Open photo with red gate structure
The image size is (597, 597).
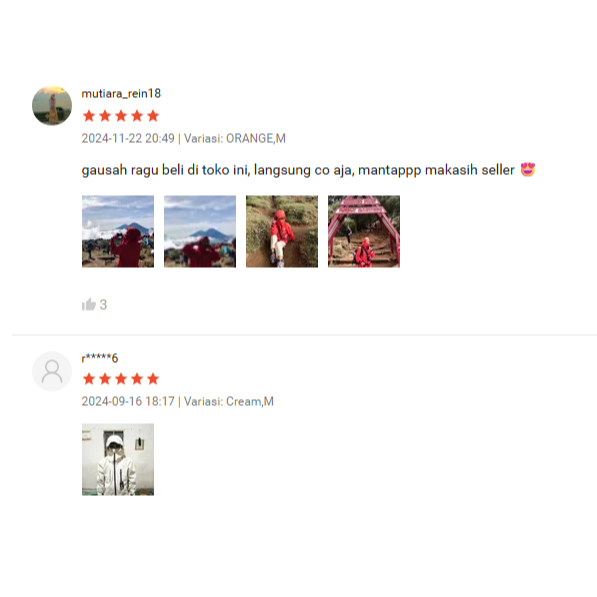click(x=364, y=231)
